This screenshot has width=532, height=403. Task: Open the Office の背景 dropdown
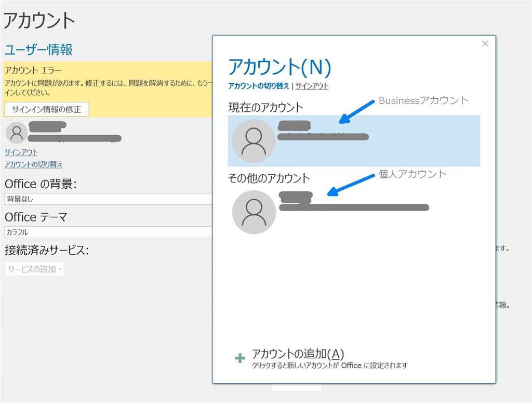(x=109, y=199)
